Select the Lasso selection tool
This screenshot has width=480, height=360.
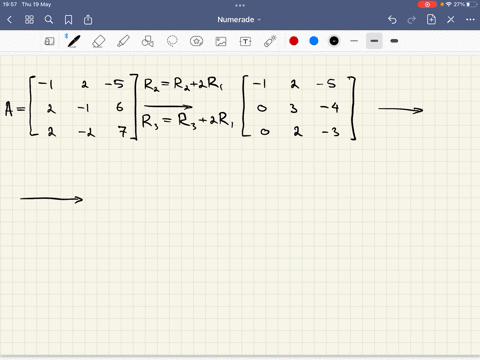[172, 41]
